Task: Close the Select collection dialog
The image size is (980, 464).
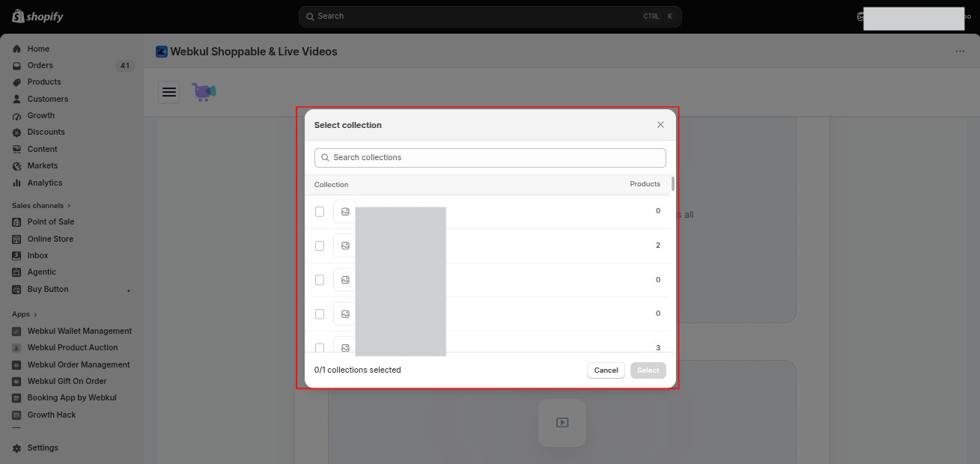Action: [660, 125]
